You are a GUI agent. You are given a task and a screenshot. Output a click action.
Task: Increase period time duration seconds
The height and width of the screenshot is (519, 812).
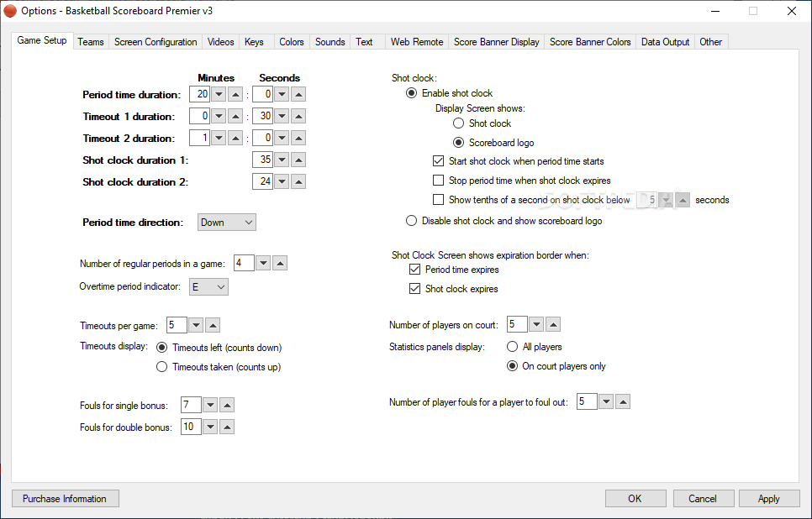[298, 94]
